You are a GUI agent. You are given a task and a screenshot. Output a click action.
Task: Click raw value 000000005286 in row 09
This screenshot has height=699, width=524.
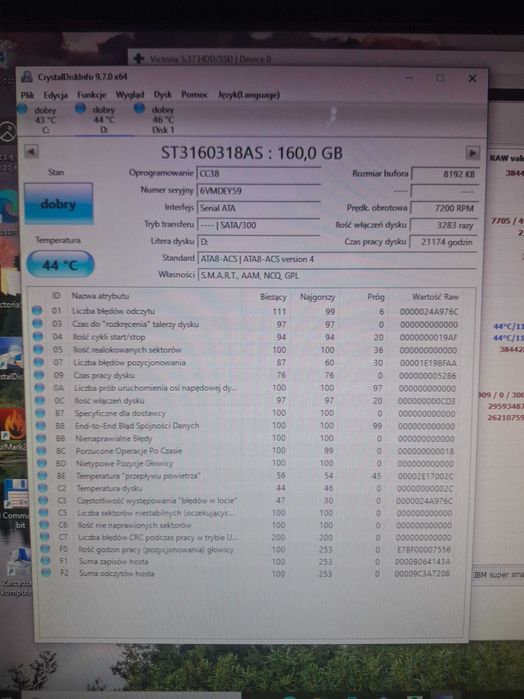(428, 375)
